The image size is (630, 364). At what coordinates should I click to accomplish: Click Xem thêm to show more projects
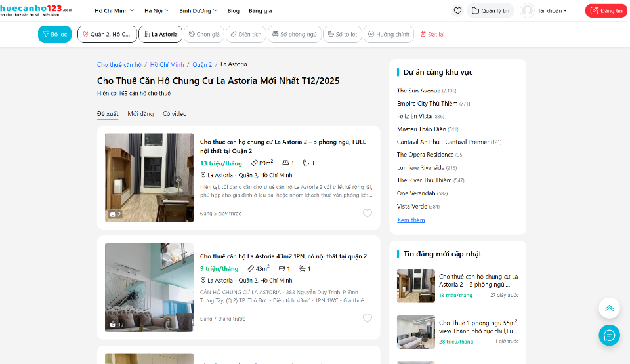click(x=411, y=220)
